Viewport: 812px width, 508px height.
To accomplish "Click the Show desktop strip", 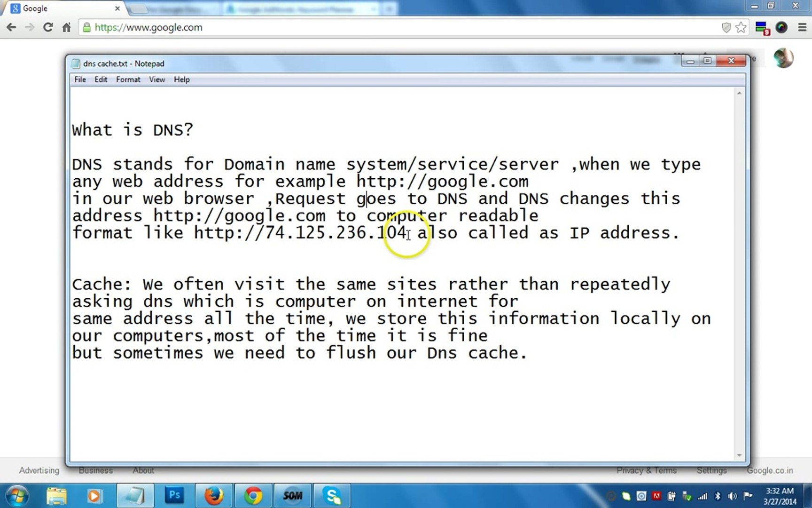I will click(808, 496).
